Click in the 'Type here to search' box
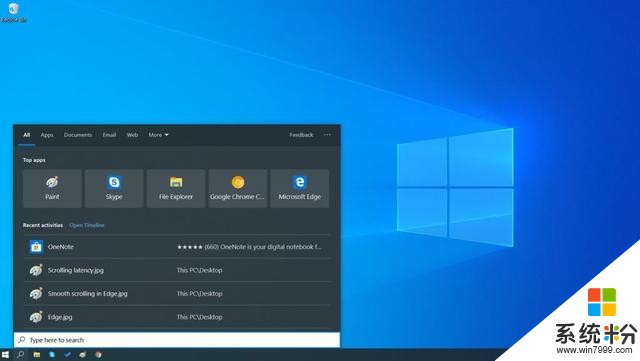Screen dimensions: 640x361 tap(177, 340)
